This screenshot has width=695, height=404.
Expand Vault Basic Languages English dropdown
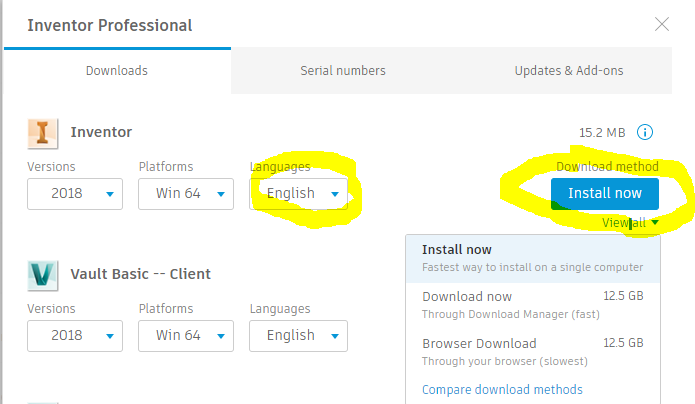coord(298,336)
